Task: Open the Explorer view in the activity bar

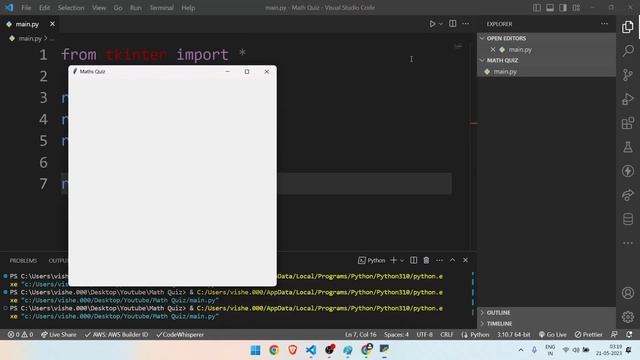Action: 628,27
